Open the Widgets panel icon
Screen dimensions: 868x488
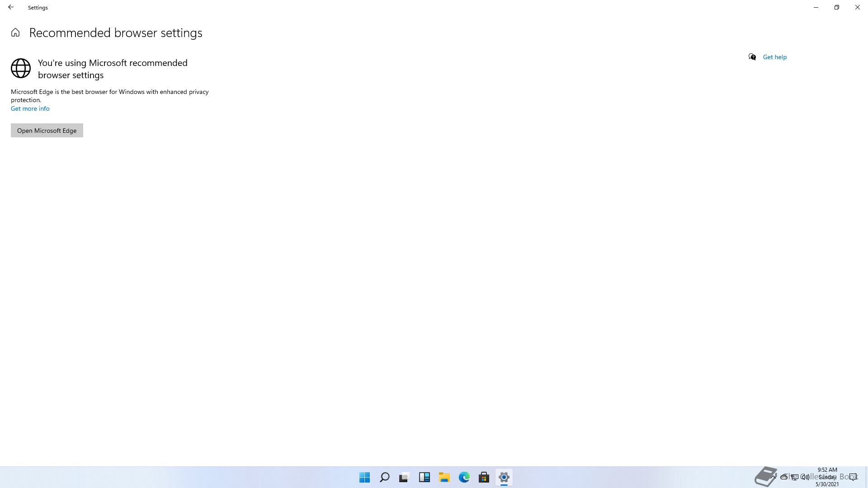425,477
